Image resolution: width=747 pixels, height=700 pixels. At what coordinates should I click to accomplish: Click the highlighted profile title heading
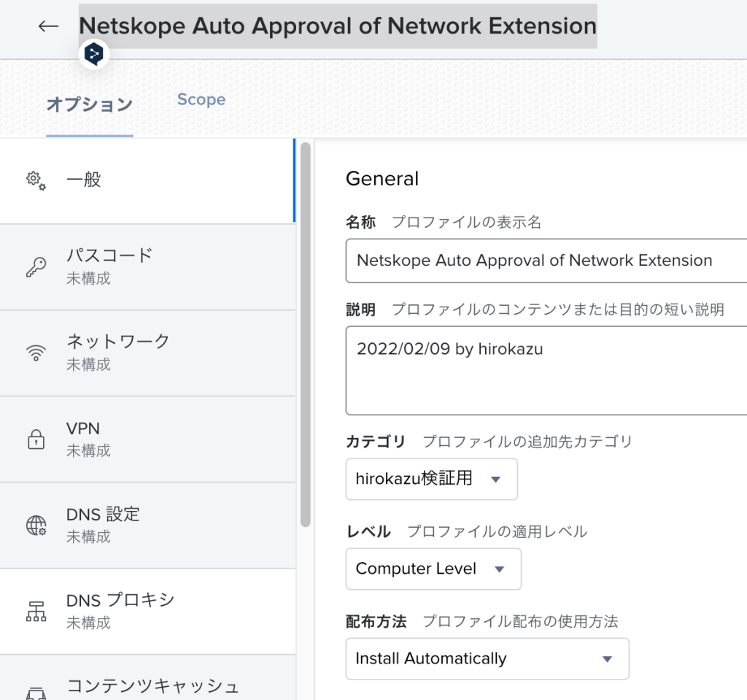point(338,26)
